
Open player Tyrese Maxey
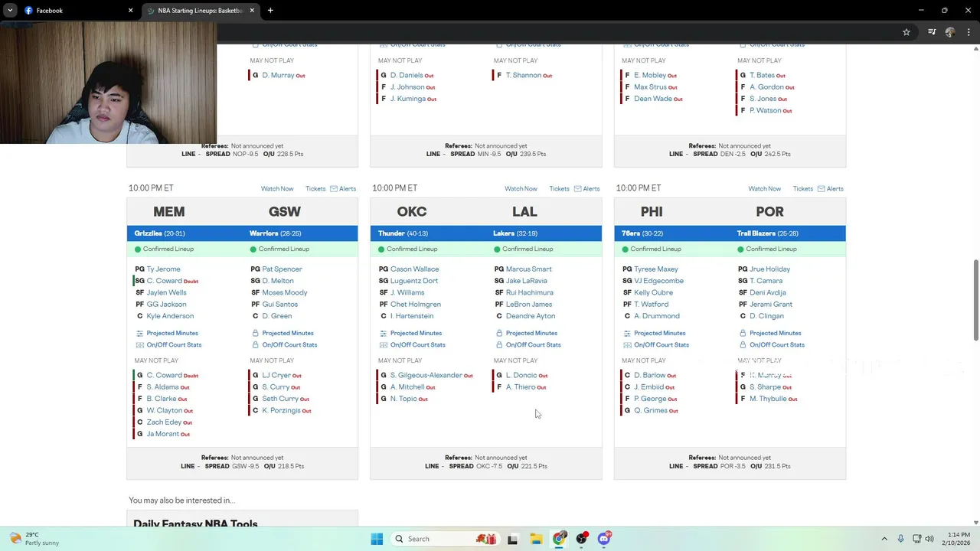(655, 269)
